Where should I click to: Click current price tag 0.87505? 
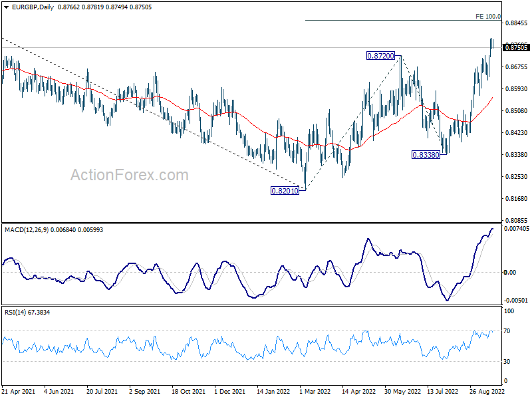point(516,47)
